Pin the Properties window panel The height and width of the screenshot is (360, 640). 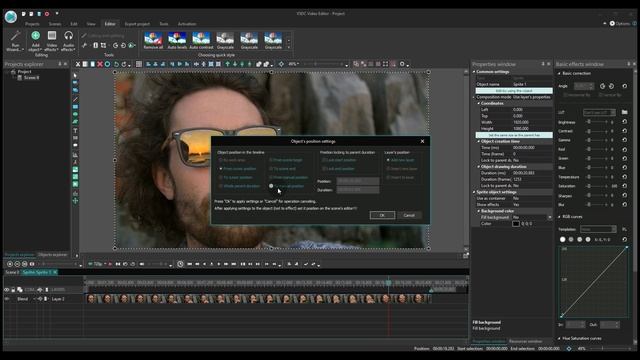pyautogui.click(x=543, y=64)
